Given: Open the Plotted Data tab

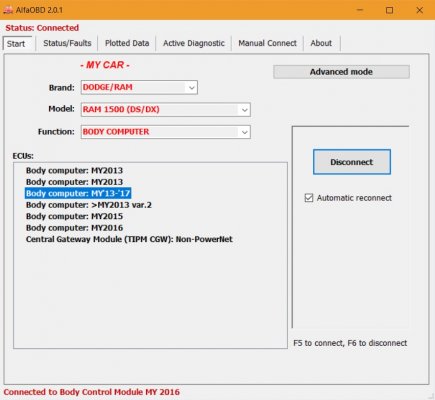Looking at the screenshot, I should (127, 43).
